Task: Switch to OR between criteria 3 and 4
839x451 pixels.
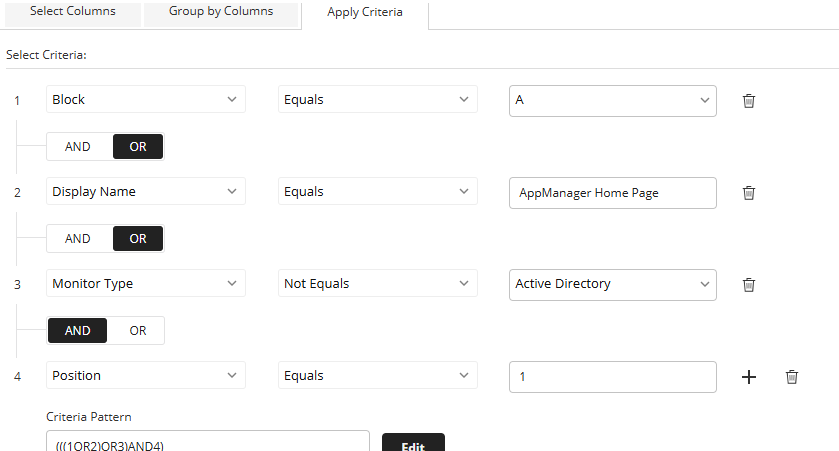Action: tap(138, 330)
